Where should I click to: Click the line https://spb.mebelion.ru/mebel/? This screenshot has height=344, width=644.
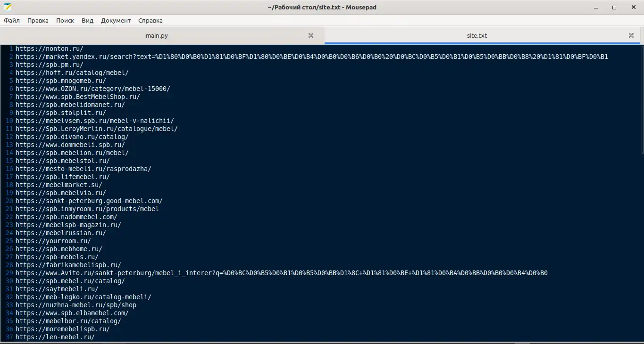72,153
